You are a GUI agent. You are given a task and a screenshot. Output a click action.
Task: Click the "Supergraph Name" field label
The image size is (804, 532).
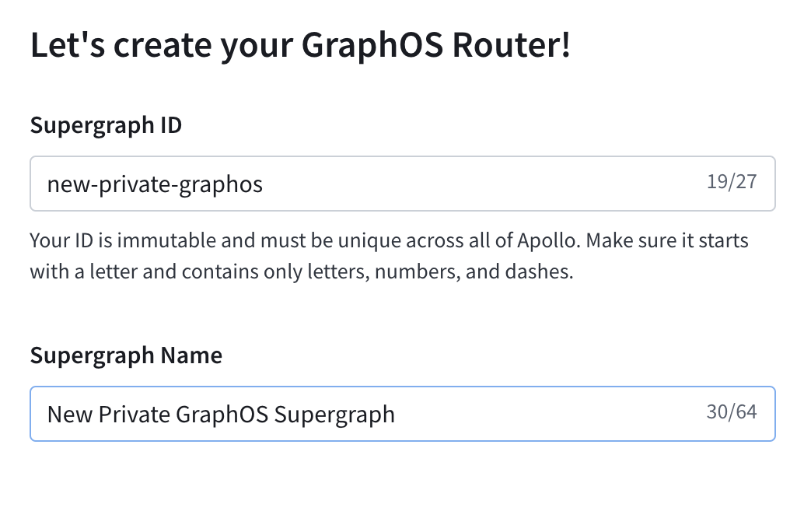click(125, 355)
